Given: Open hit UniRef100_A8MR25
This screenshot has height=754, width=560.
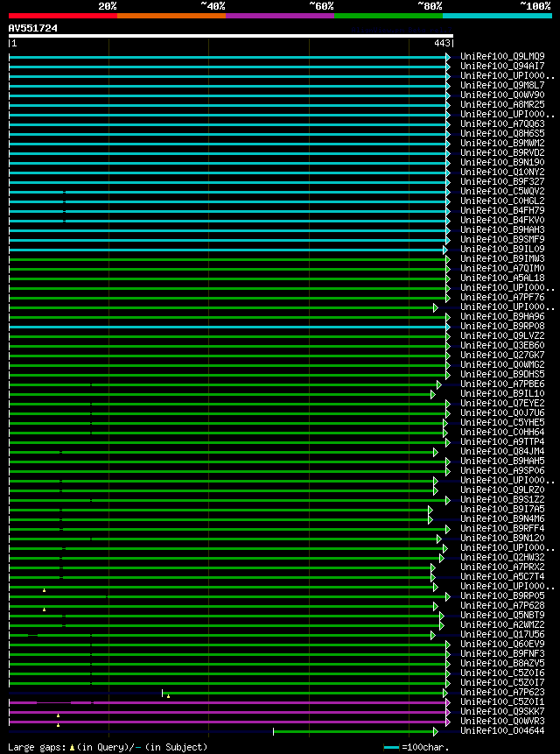Looking at the screenshot, I should 502,105.
